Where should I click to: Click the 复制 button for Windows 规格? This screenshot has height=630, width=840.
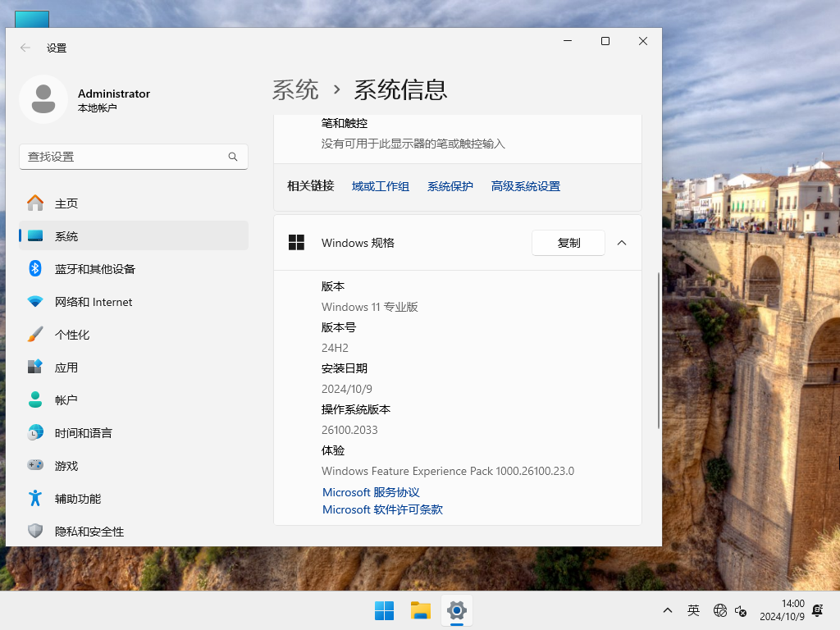568,243
